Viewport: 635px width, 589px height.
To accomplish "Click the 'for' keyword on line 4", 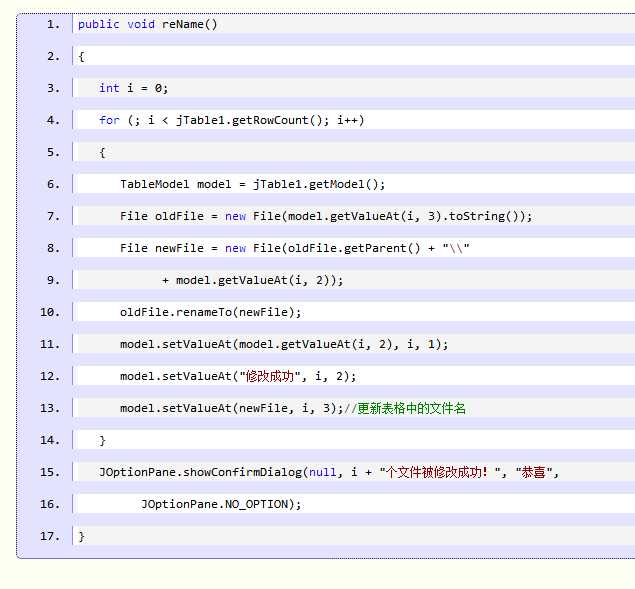I will 109,120.
